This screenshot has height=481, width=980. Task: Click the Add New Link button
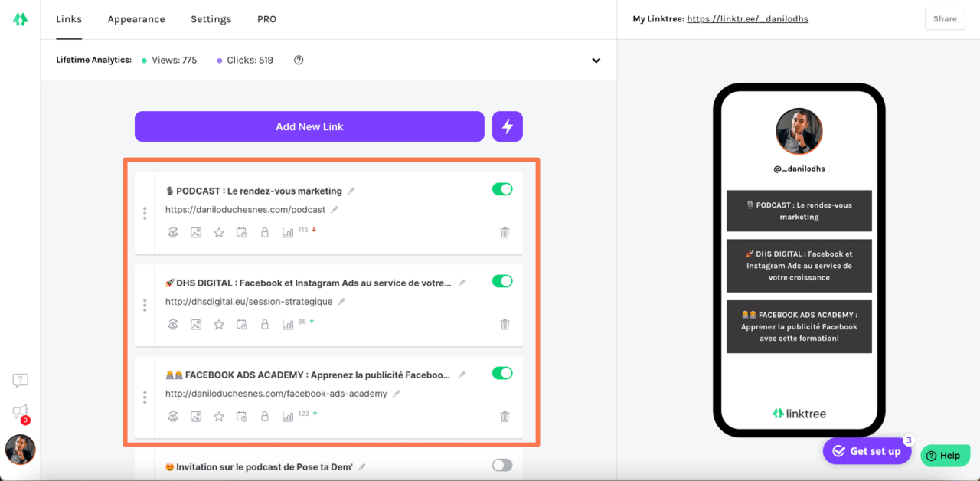point(309,126)
